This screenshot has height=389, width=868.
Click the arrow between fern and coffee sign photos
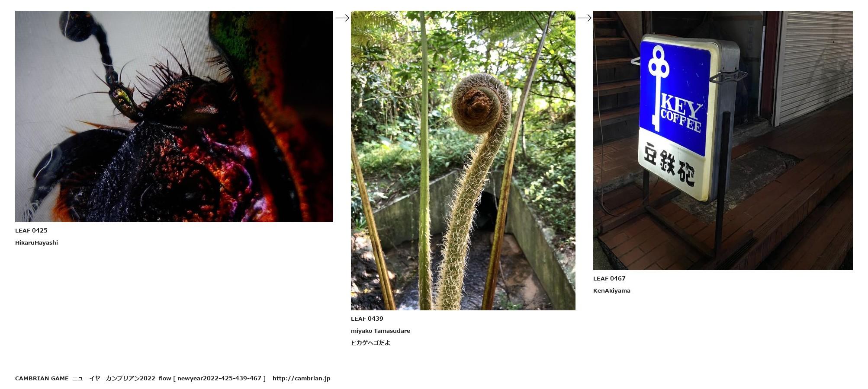(585, 18)
